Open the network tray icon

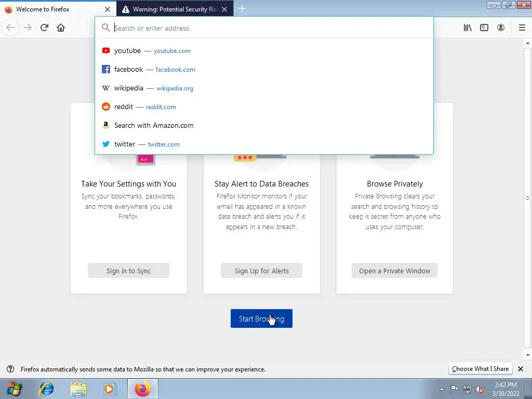pos(467,389)
